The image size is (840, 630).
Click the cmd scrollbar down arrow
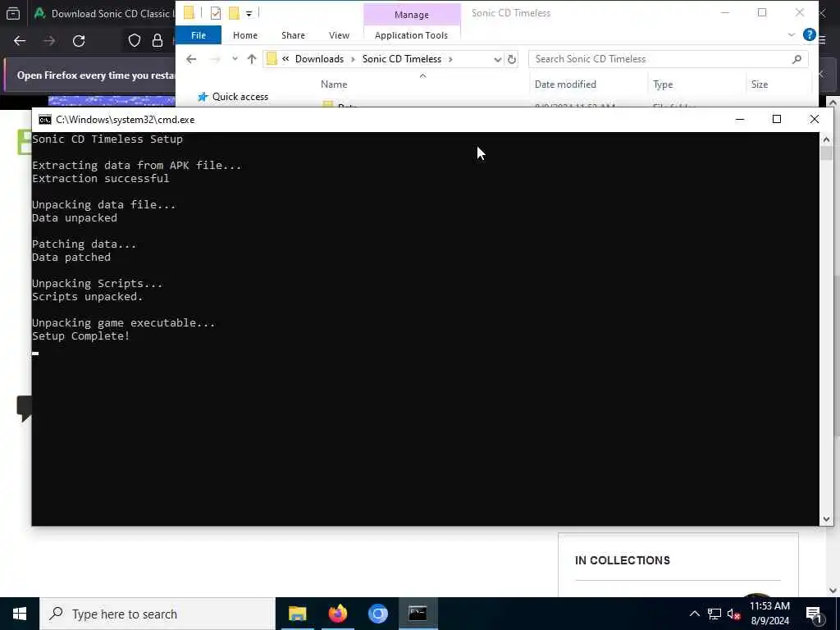[x=826, y=518]
